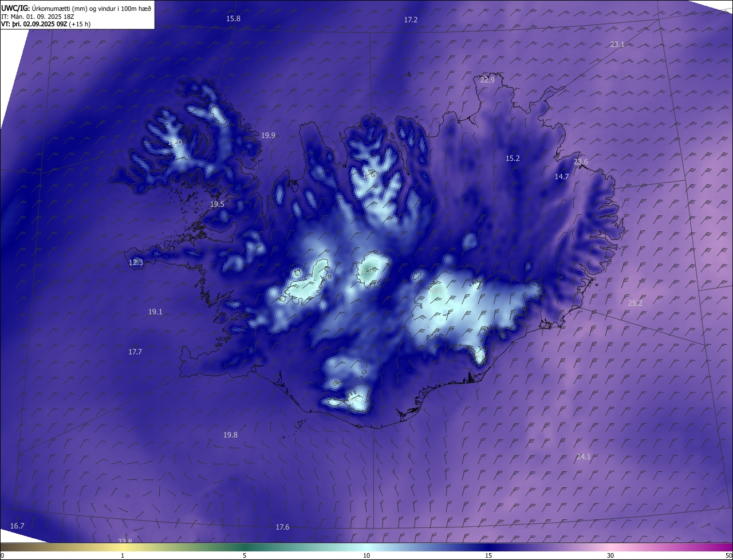Image resolution: width=733 pixels, height=560 pixels.
Task: Click the 10 label on the colour scale
Action: click(366, 556)
